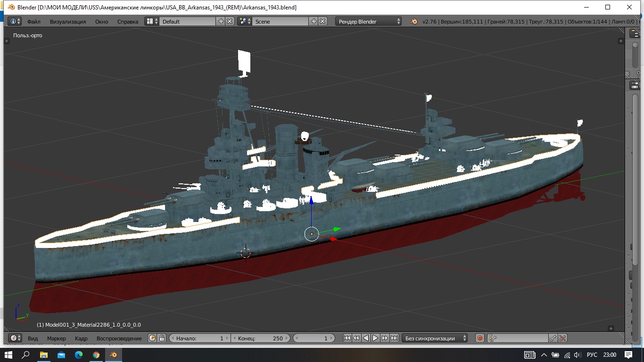The height and width of the screenshot is (362, 644).
Task: Open the Outliner editor type icon
Action: click(x=635, y=33)
